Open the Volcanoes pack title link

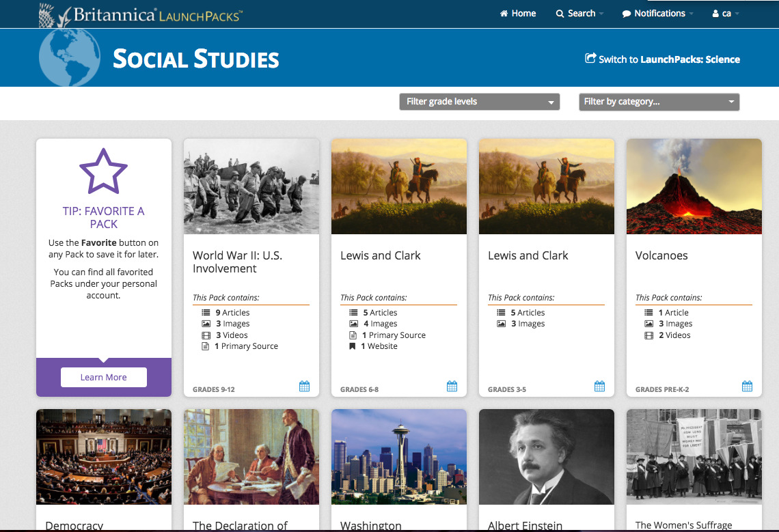pos(661,255)
